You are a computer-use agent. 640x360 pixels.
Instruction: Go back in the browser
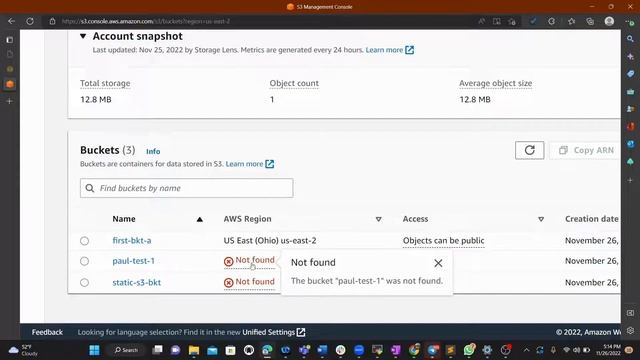pos(11,21)
